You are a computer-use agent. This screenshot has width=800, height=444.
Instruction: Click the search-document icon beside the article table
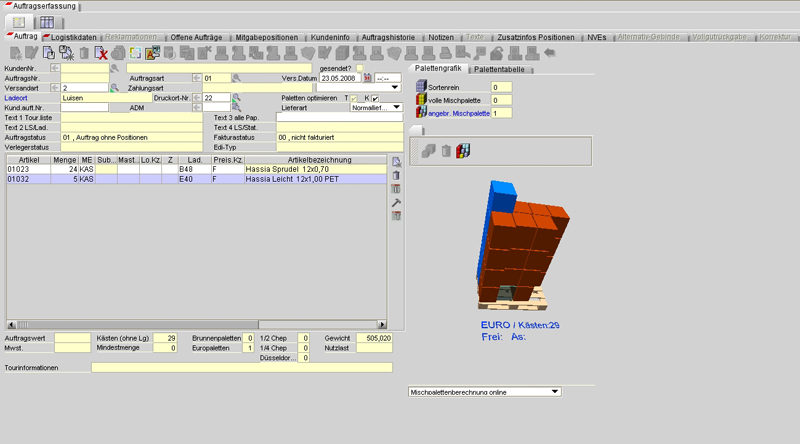(x=396, y=162)
